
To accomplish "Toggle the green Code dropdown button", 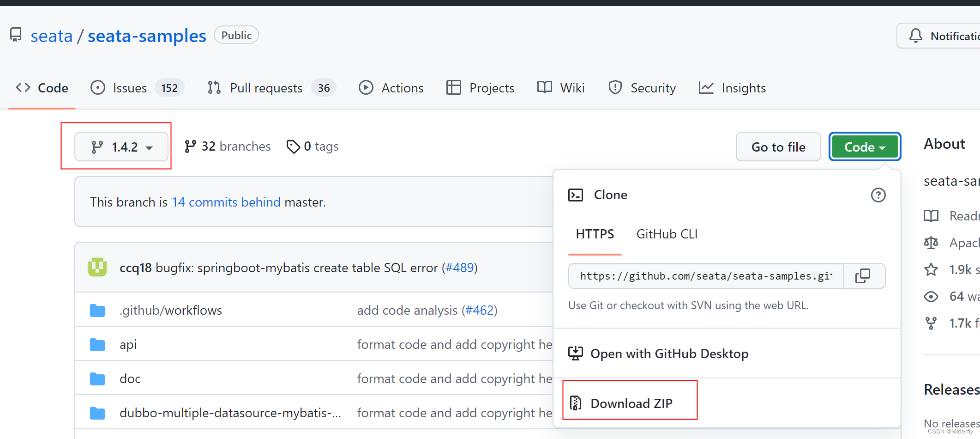I will tap(865, 147).
